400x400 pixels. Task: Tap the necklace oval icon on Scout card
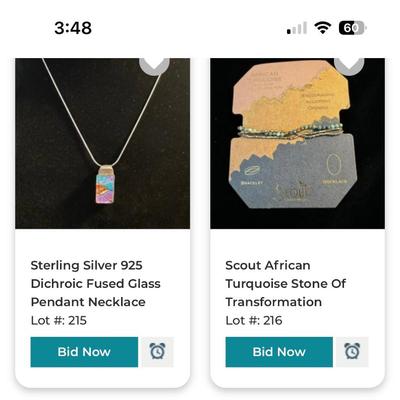[x=334, y=165]
